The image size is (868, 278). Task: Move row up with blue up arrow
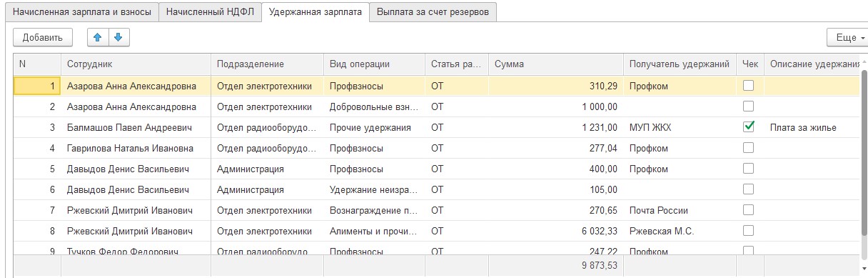(98, 37)
